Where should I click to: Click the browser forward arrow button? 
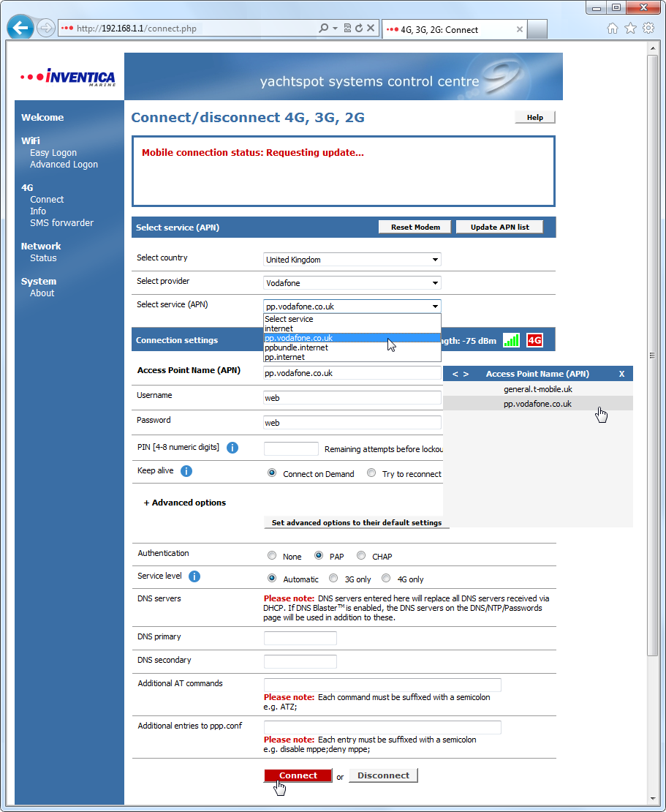pyautogui.click(x=45, y=28)
